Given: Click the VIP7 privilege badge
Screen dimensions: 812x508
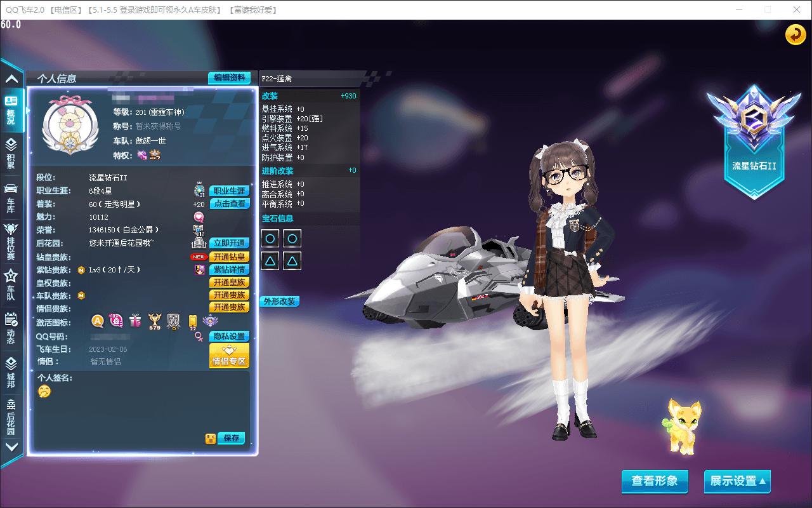Looking at the screenshot, I should (x=155, y=155).
